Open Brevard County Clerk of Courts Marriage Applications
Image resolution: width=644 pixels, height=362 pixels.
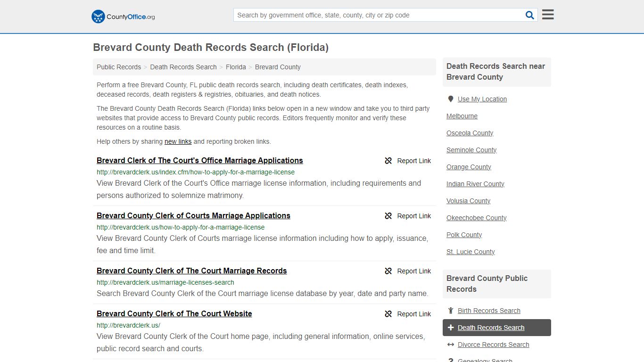tap(193, 215)
